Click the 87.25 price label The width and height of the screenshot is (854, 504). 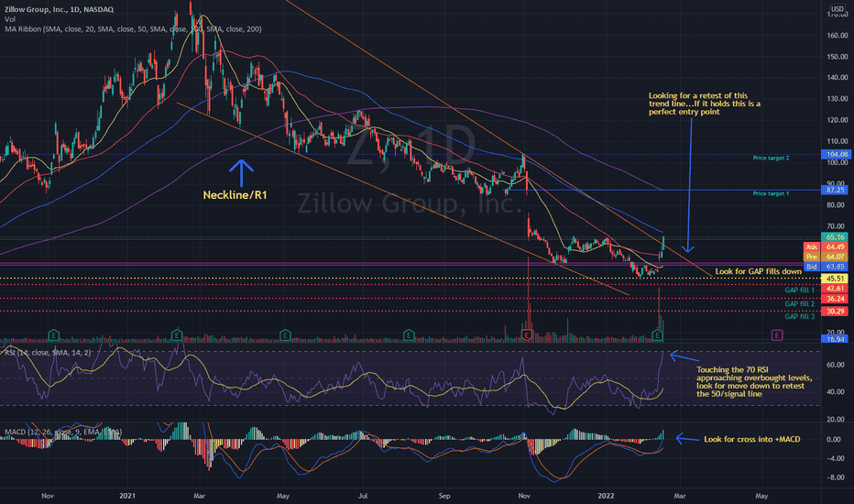[836, 191]
